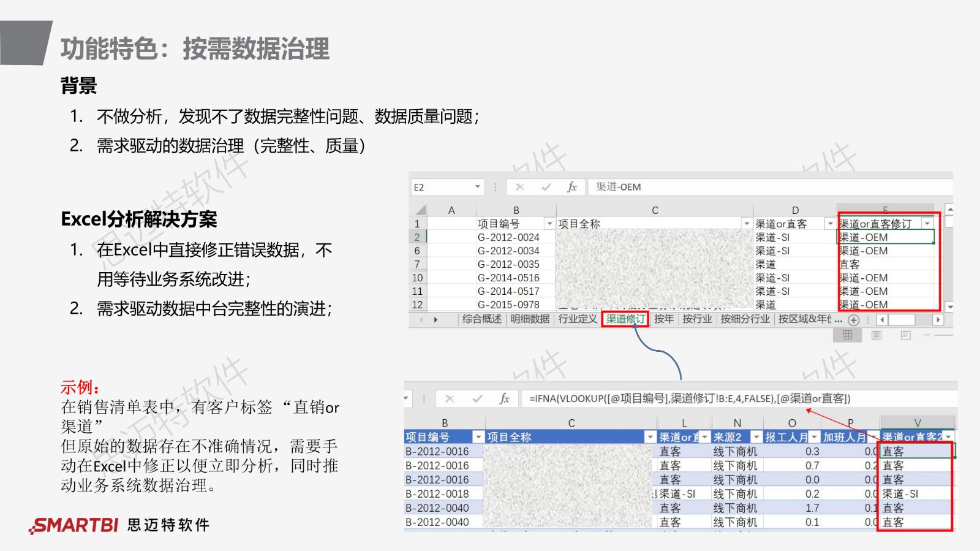Select cell containing G-2012-0035
Image resolution: width=980 pixels, height=551 pixels.
508,264
